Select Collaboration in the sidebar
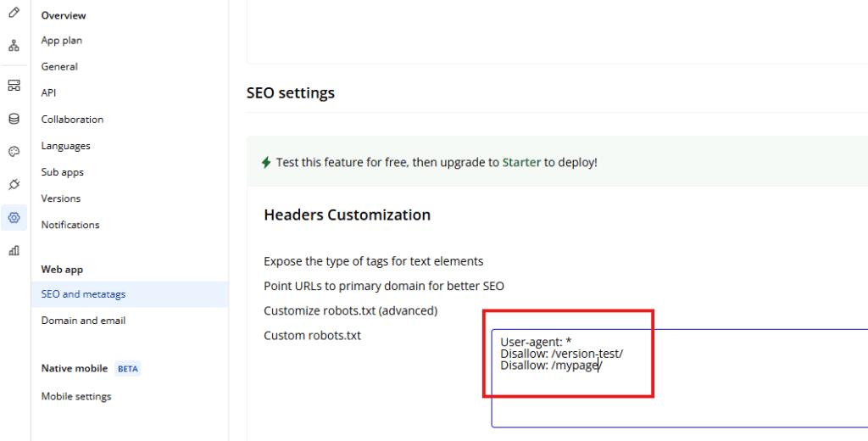868x441 pixels. (72, 119)
